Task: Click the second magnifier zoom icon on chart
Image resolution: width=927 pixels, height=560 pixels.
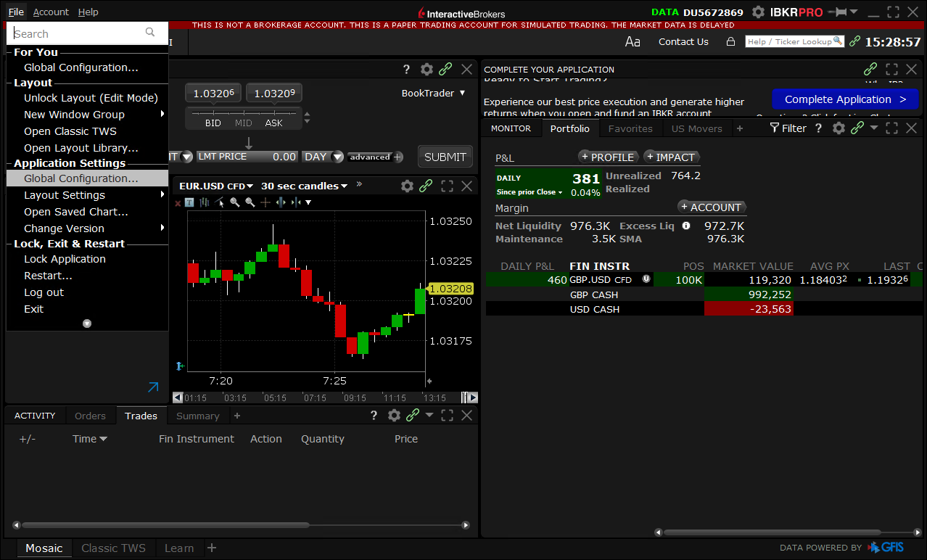Action: (x=250, y=202)
